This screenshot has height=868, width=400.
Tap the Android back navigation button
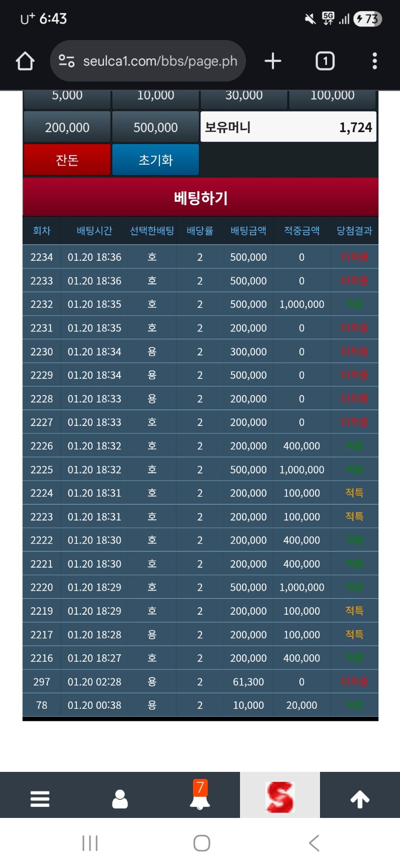[x=314, y=843]
